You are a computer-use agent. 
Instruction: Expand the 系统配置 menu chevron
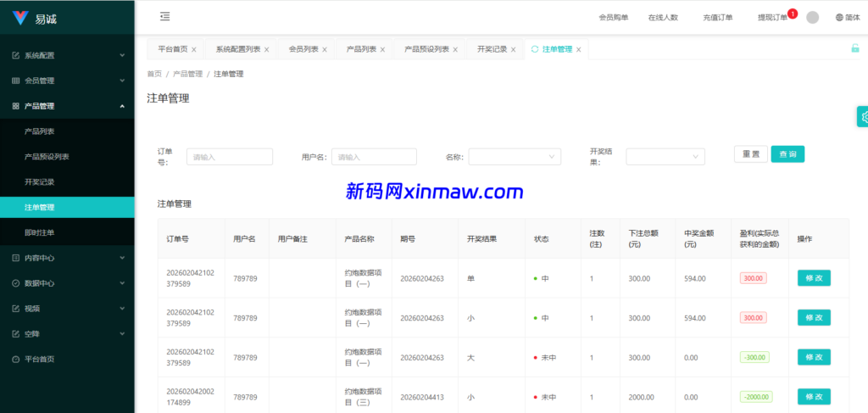pos(122,55)
